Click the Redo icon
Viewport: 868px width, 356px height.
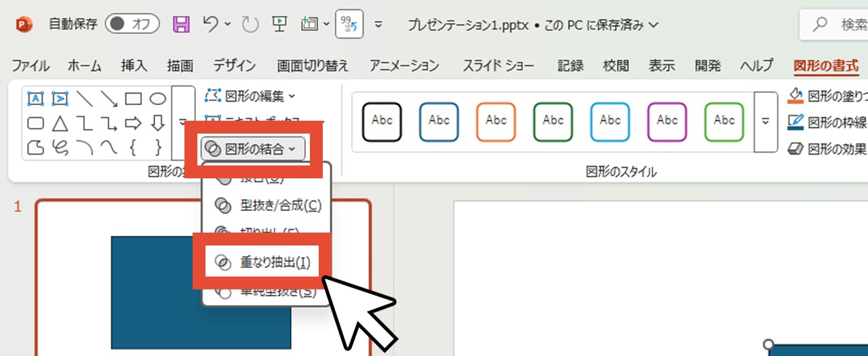250,25
